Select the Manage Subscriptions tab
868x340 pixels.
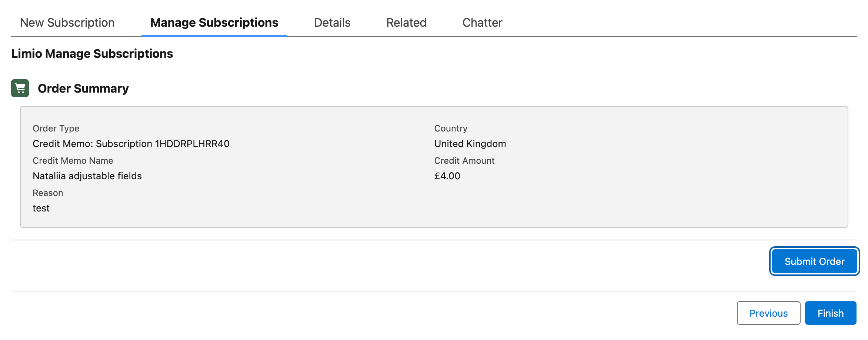tap(214, 23)
